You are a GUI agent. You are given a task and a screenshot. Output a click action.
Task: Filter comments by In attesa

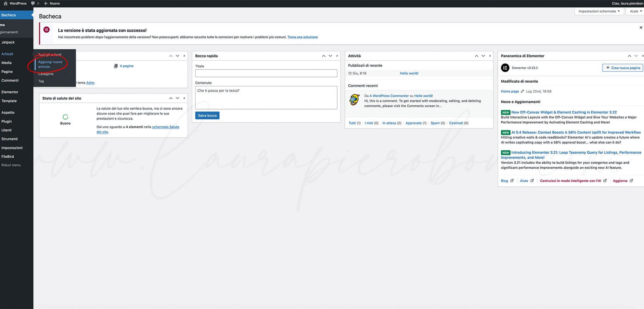(x=389, y=123)
